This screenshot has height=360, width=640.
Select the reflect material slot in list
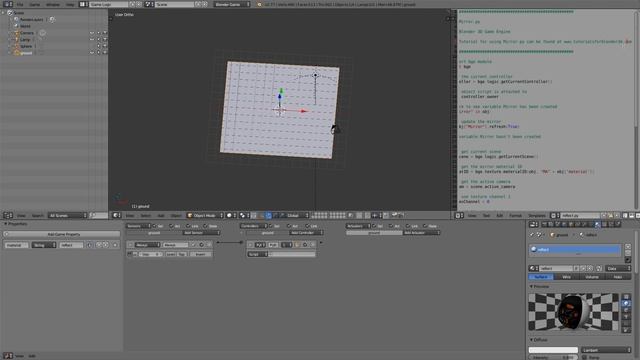point(575,249)
